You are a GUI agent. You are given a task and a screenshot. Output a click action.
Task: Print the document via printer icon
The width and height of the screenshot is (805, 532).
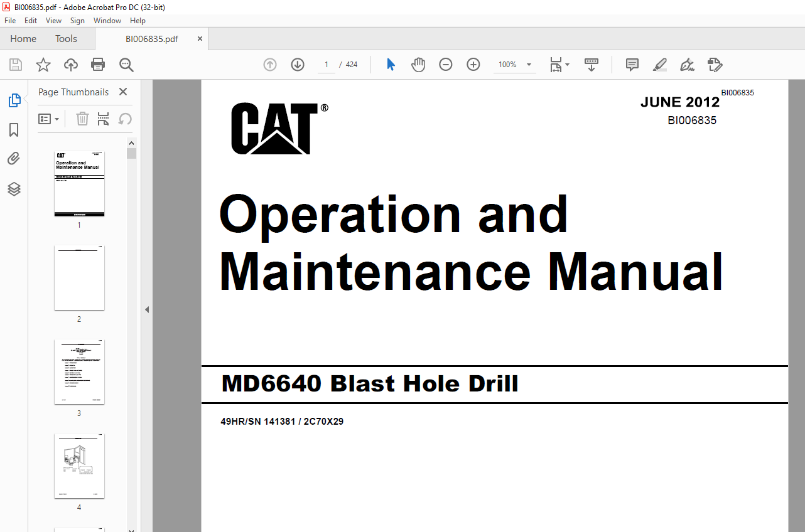tap(98, 65)
